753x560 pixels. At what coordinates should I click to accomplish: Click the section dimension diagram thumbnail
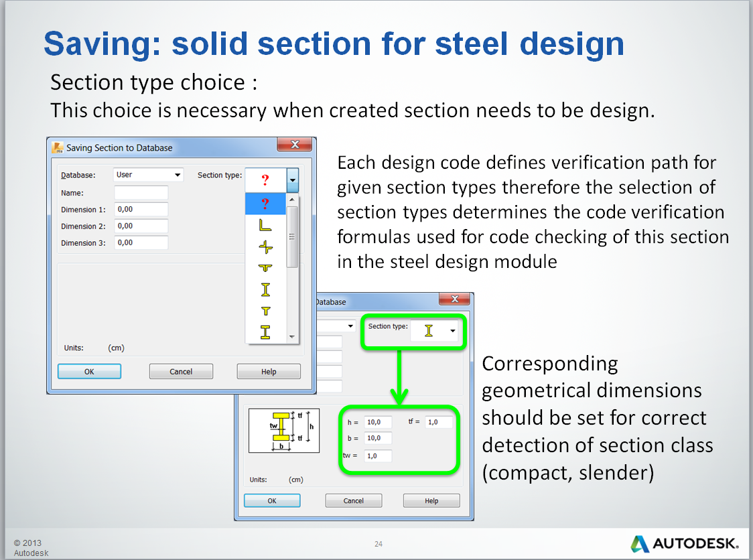[x=284, y=431]
